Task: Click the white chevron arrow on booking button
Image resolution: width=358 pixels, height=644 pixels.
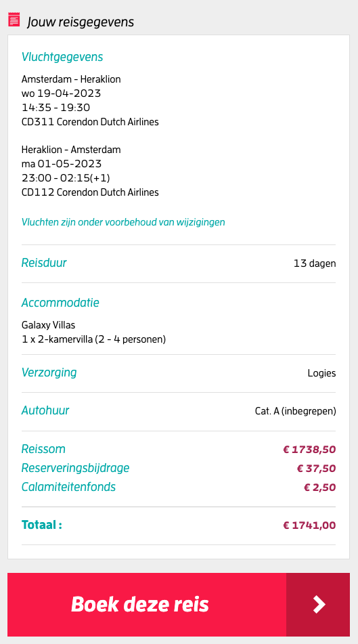Action: click(319, 605)
